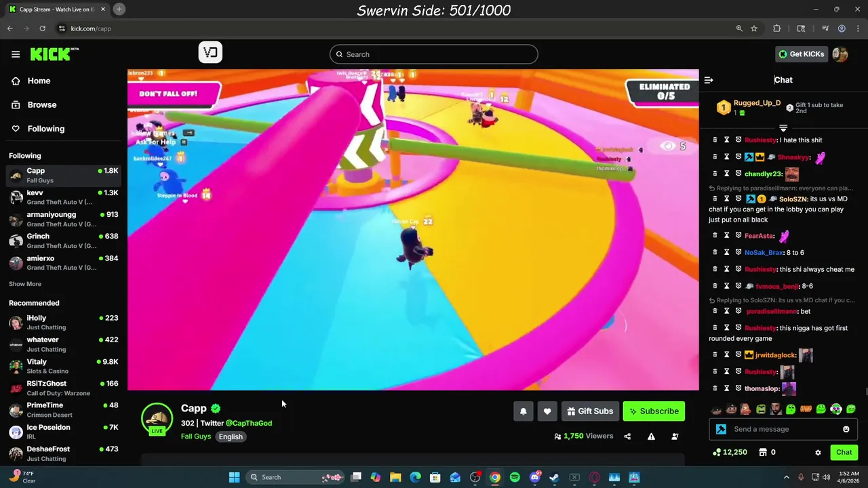
Task: Ban user FearAsta via shield icon
Action: coord(738,236)
